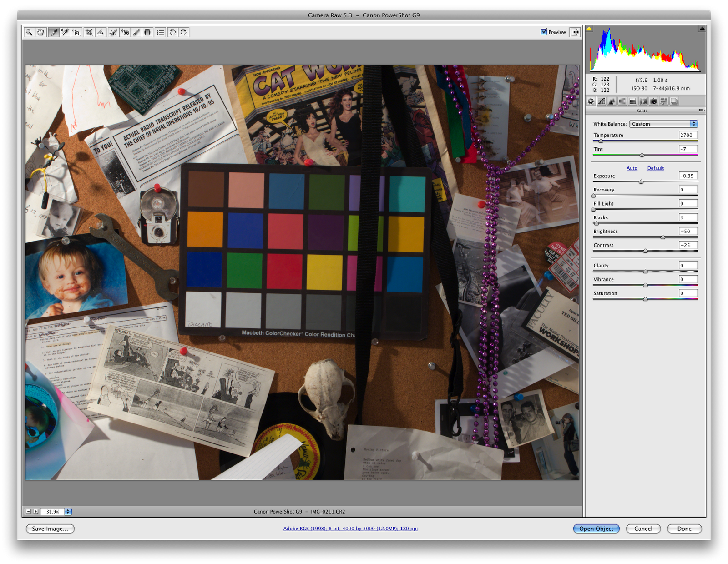Viewport: 728px width, 564px height.
Task: Click the zoom in plus button
Action: click(x=35, y=512)
